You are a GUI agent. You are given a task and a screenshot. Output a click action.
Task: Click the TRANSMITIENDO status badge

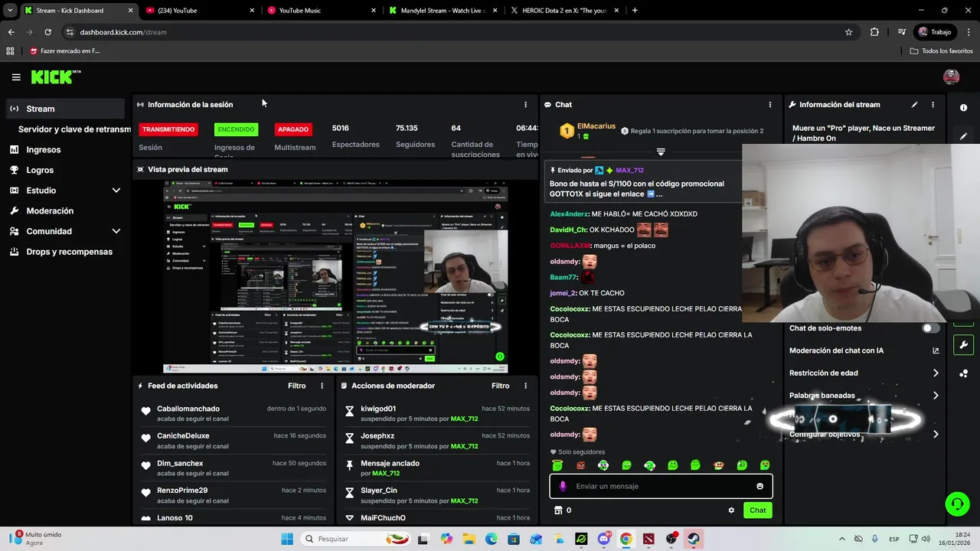168,129
